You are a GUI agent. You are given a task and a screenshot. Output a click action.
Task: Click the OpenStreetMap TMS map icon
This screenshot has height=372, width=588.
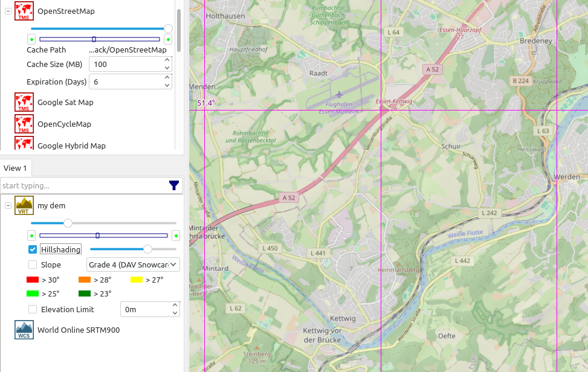point(24,11)
